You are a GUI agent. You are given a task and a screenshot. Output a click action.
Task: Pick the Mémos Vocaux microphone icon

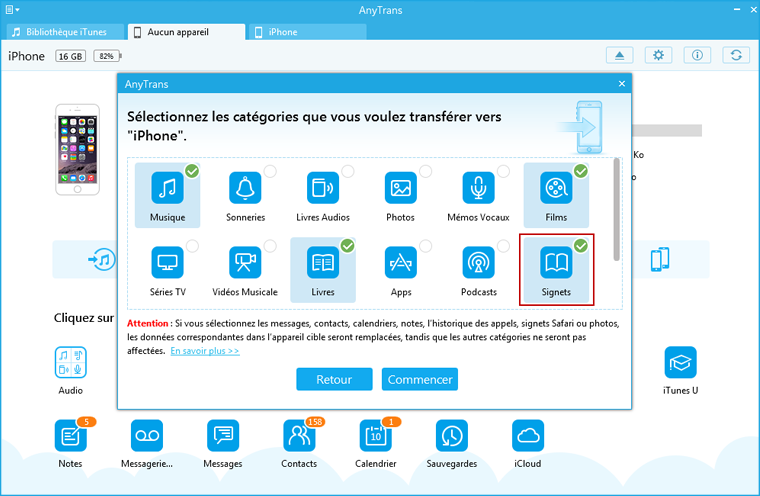coord(478,188)
